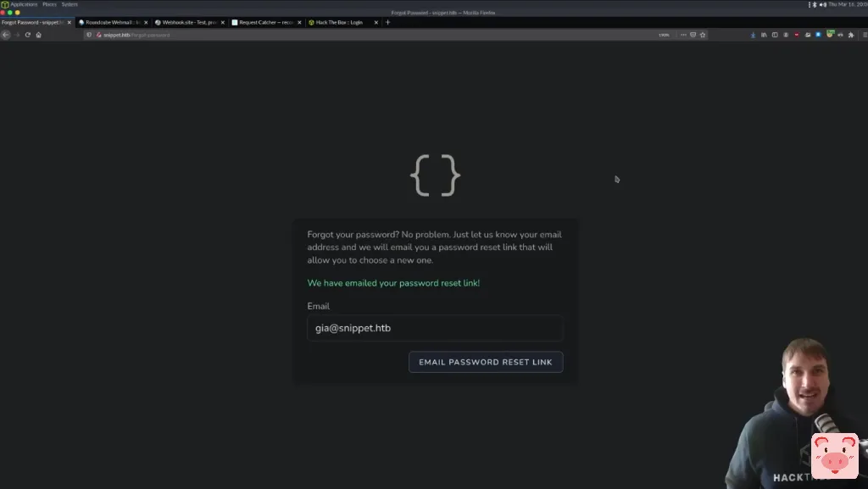
Task: Close the Webhook.site tab
Action: (x=223, y=23)
